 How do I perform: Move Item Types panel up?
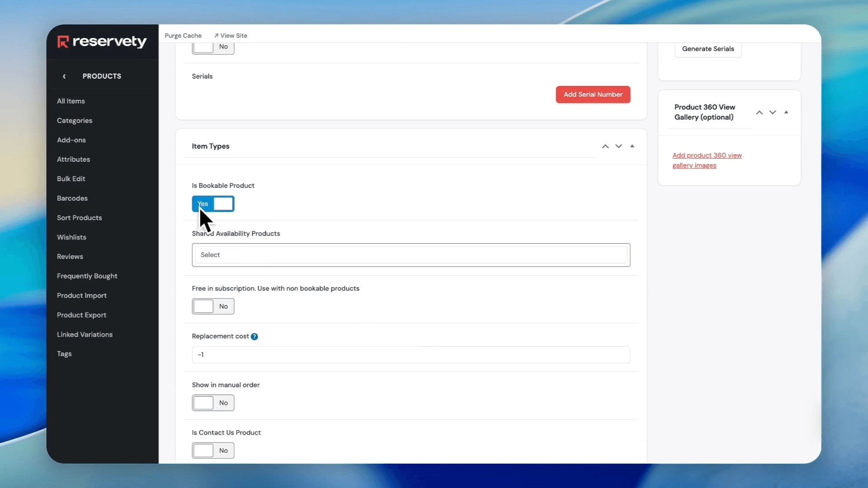tap(605, 146)
